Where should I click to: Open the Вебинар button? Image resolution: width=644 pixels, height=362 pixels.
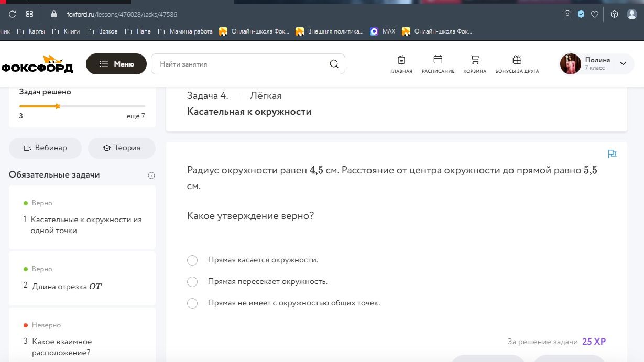point(46,148)
